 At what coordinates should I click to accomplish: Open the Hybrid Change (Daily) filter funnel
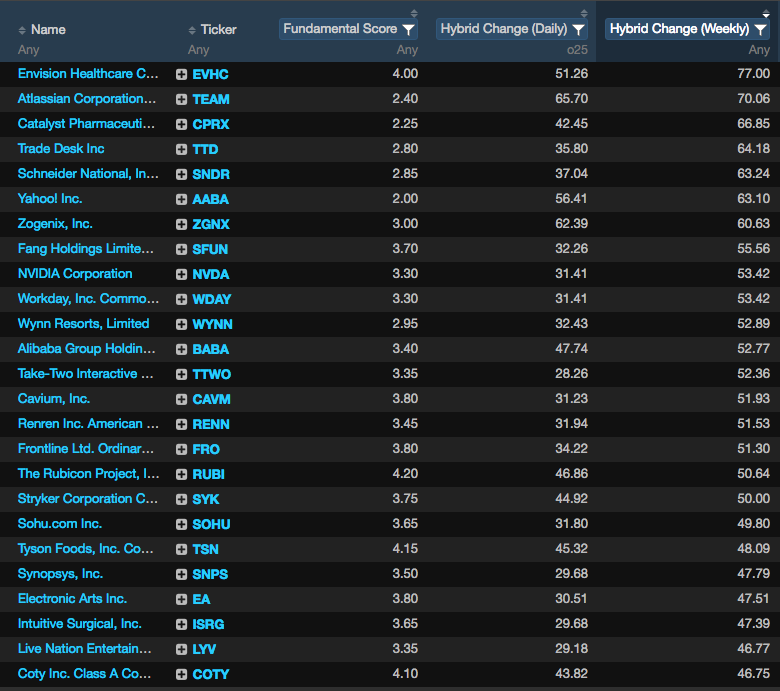[x=578, y=29]
